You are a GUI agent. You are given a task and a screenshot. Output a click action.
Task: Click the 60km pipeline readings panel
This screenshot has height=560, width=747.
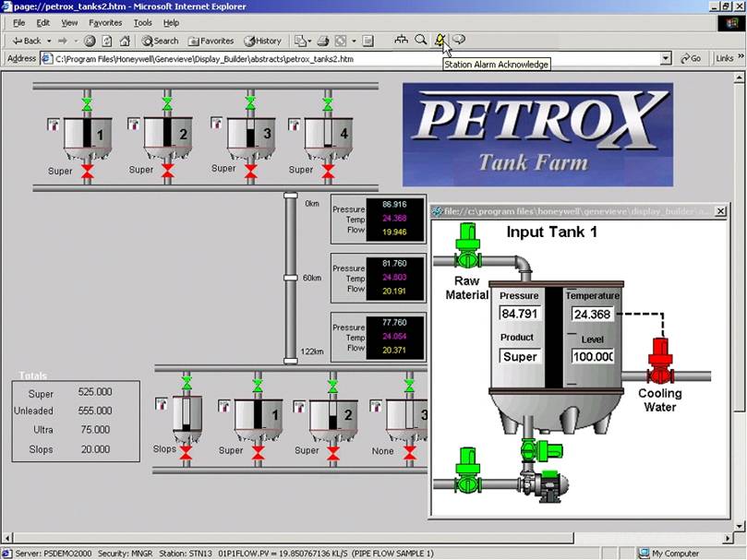click(x=379, y=278)
